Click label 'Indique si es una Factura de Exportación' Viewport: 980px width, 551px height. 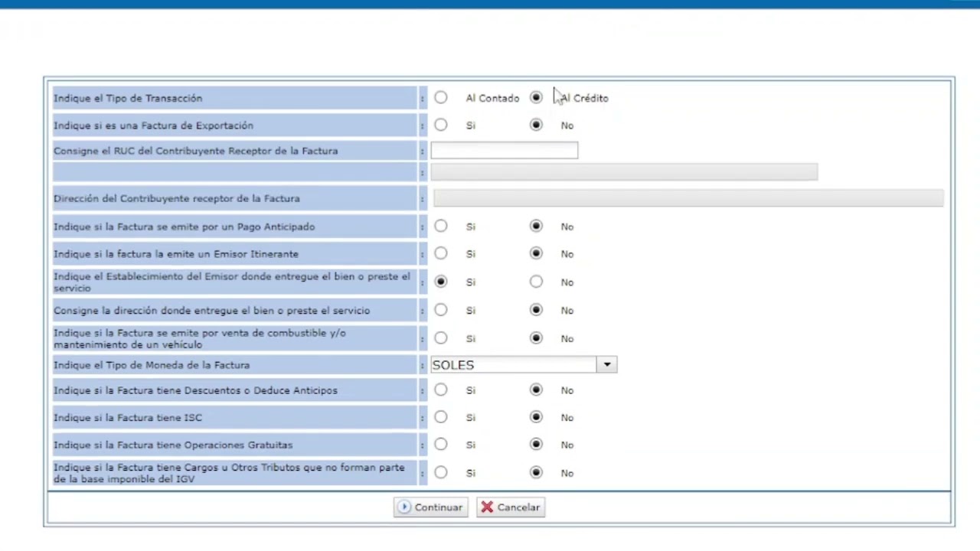coord(153,126)
